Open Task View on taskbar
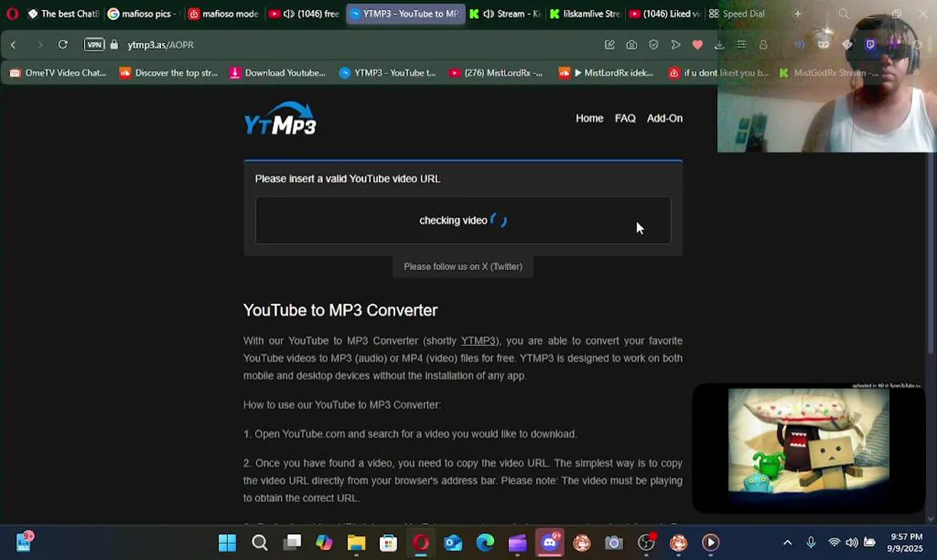Viewport: 937px width, 560px height. (292, 543)
